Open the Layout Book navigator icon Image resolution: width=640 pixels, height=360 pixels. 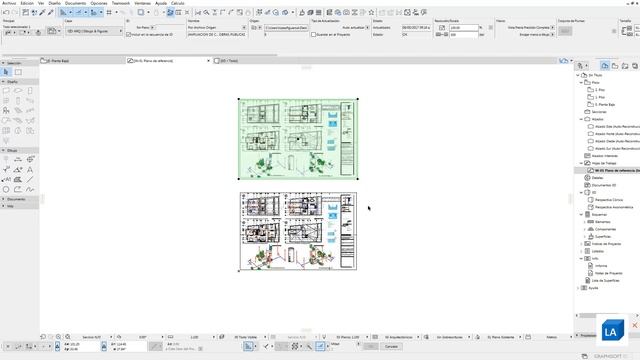(625, 66)
